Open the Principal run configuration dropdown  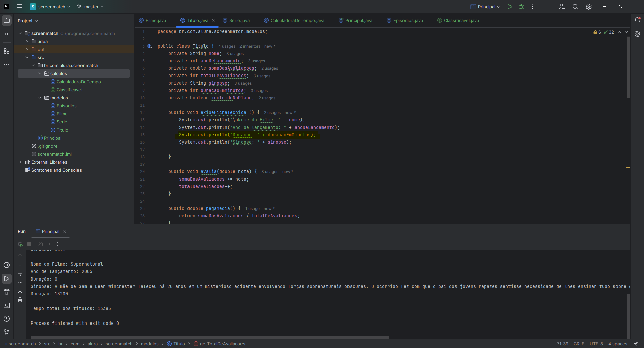coord(486,7)
